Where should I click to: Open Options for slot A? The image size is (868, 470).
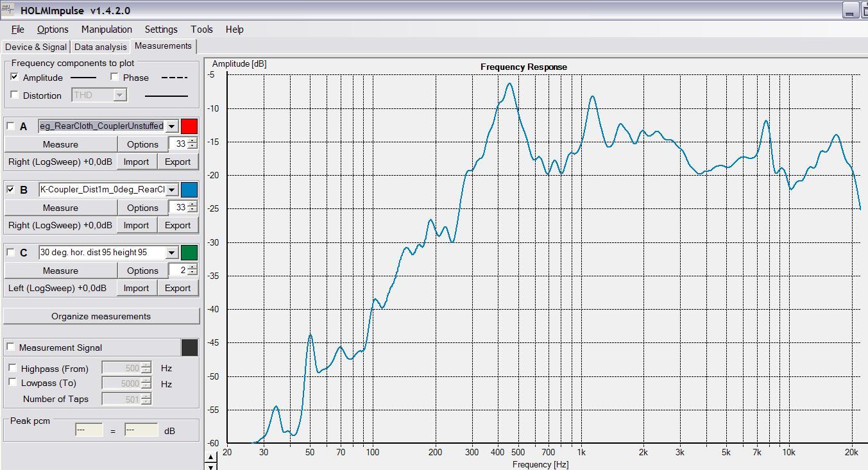[x=142, y=144]
